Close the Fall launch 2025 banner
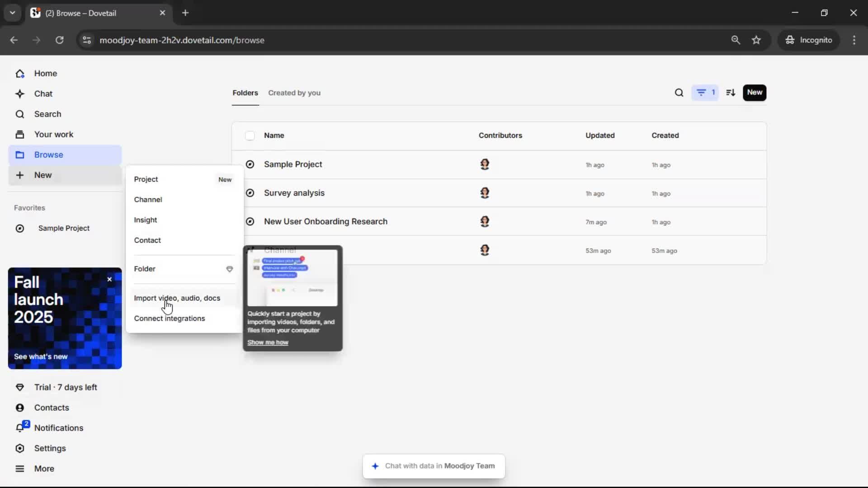The width and height of the screenshot is (868, 488). click(x=109, y=279)
